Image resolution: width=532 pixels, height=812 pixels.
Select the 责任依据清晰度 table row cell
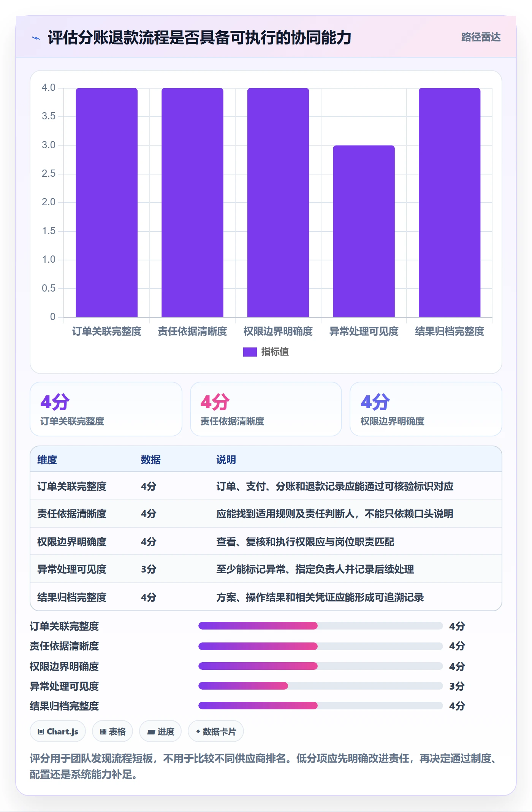72,514
